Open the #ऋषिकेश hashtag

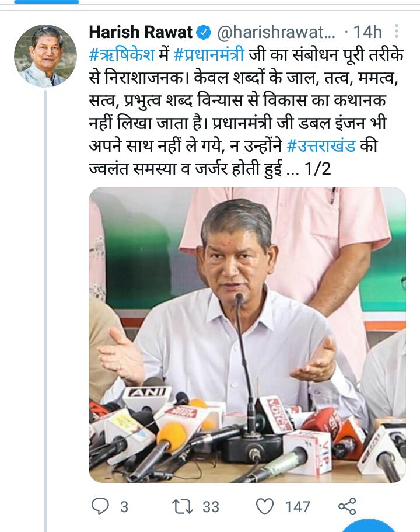(122, 55)
